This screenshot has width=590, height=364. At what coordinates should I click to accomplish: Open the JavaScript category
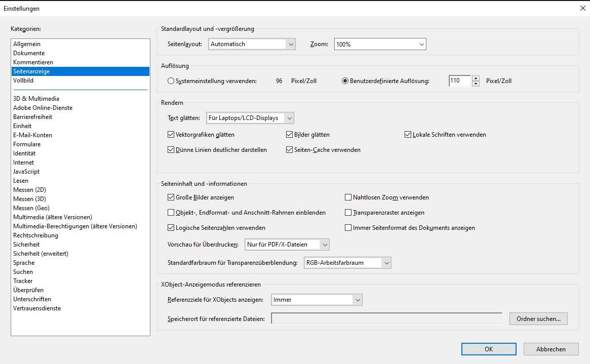26,171
